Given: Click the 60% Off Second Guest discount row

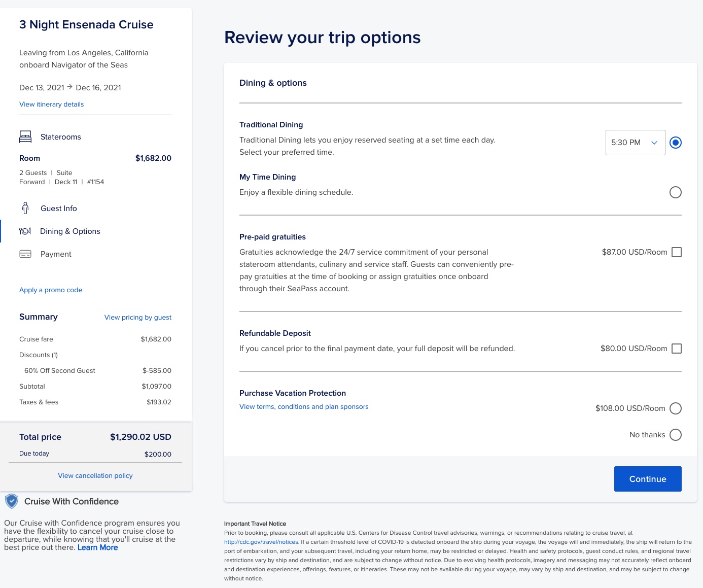Looking at the screenshot, I should [98, 370].
